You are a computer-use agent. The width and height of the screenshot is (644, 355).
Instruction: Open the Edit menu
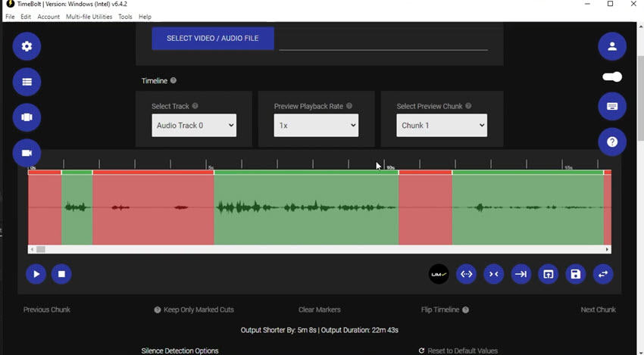coord(26,17)
